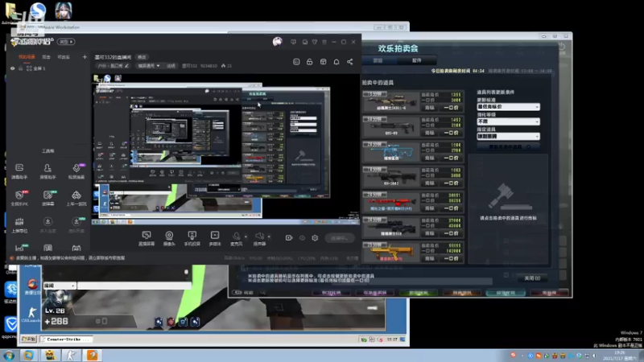Toggle the preview eye icon beside settings gear
Image resolution: width=644 pixels, height=362 pixels.
(x=302, y=238)
